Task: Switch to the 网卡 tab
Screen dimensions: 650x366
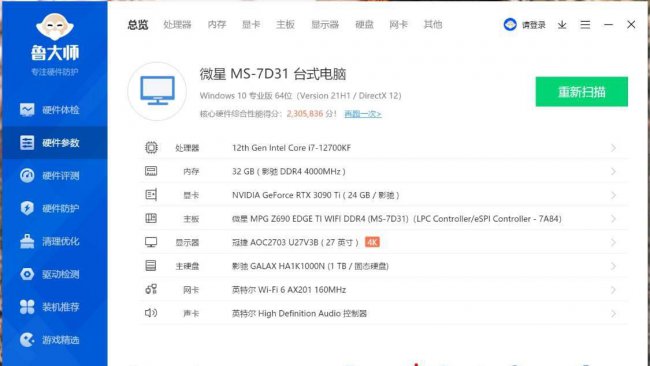Action: point(398,25)
